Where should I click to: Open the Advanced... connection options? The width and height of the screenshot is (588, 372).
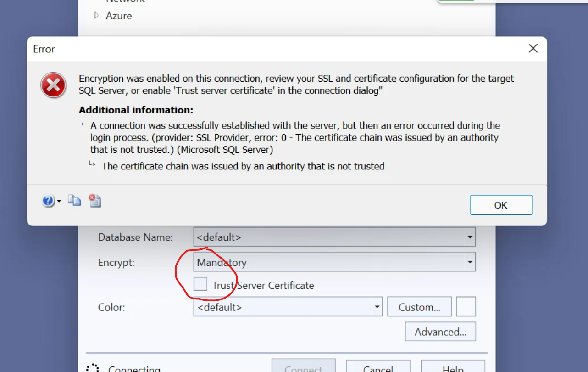[440, 332]
